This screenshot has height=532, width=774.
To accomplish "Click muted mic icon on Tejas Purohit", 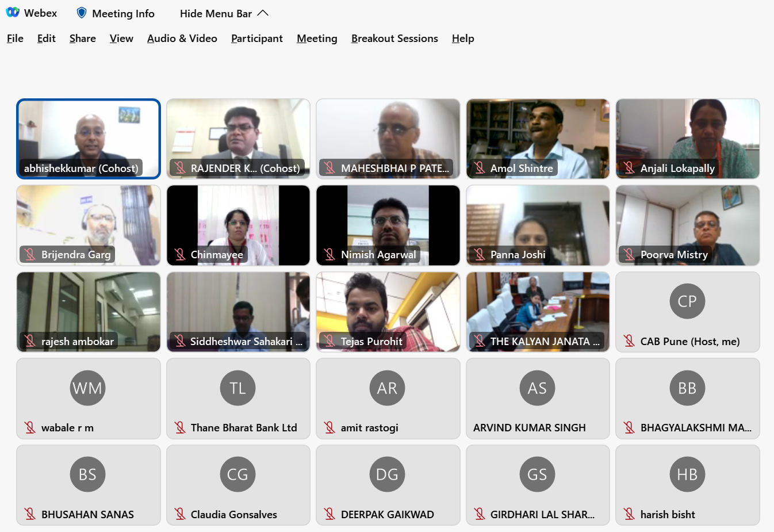I will (329, 341).
